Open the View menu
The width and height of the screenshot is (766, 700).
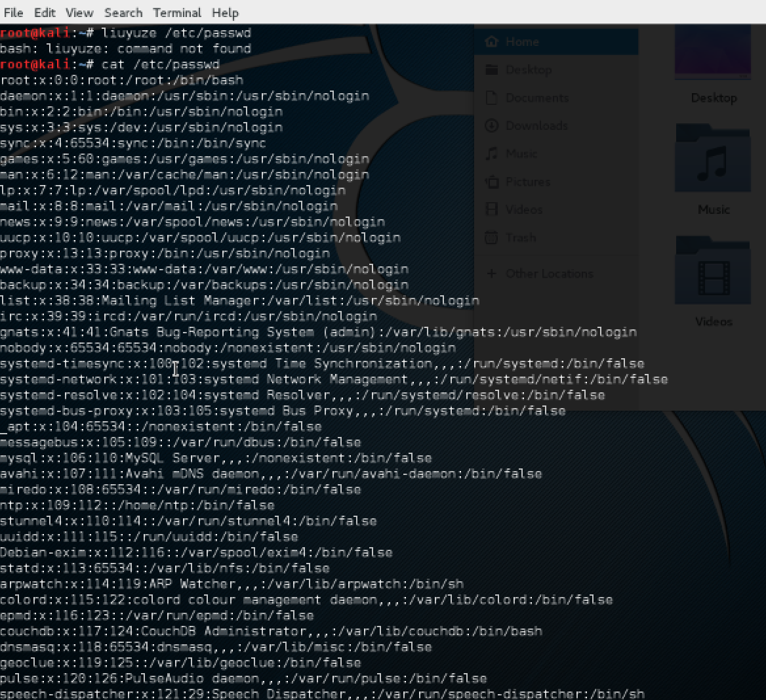pos(79,12)
